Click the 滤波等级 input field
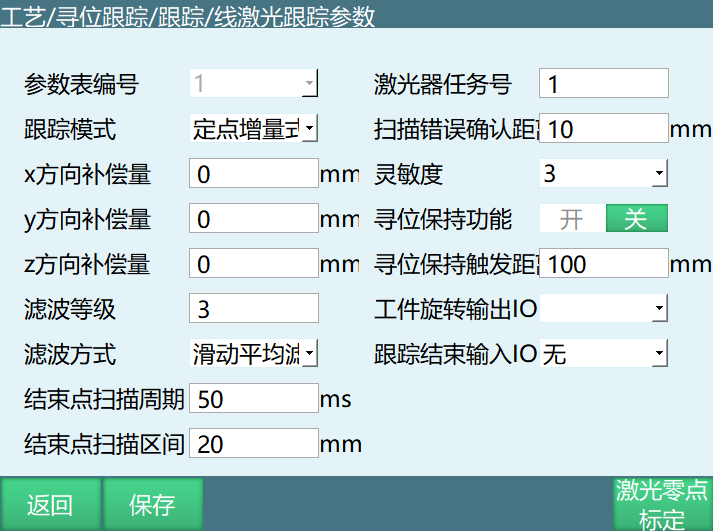 click(253, 309)
